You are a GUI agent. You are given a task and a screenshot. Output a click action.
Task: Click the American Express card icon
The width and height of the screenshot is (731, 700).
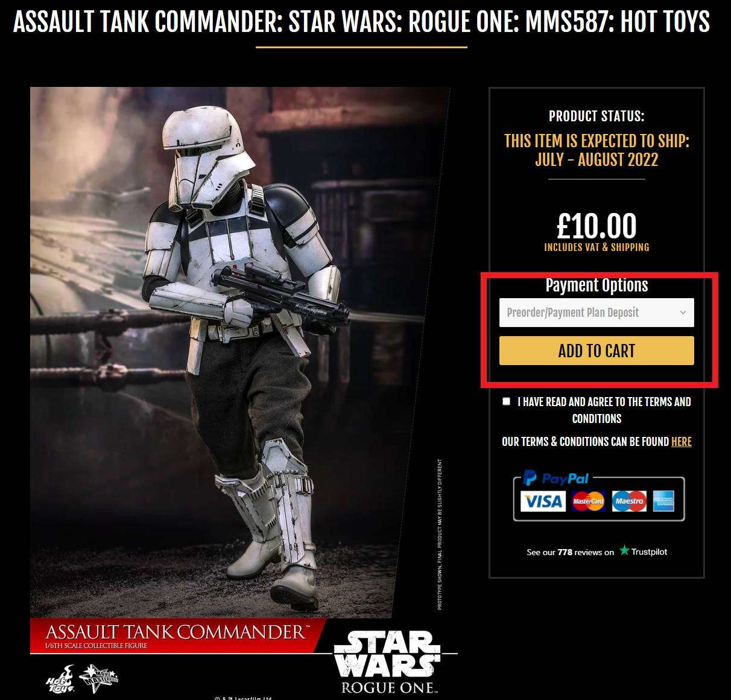663,501
